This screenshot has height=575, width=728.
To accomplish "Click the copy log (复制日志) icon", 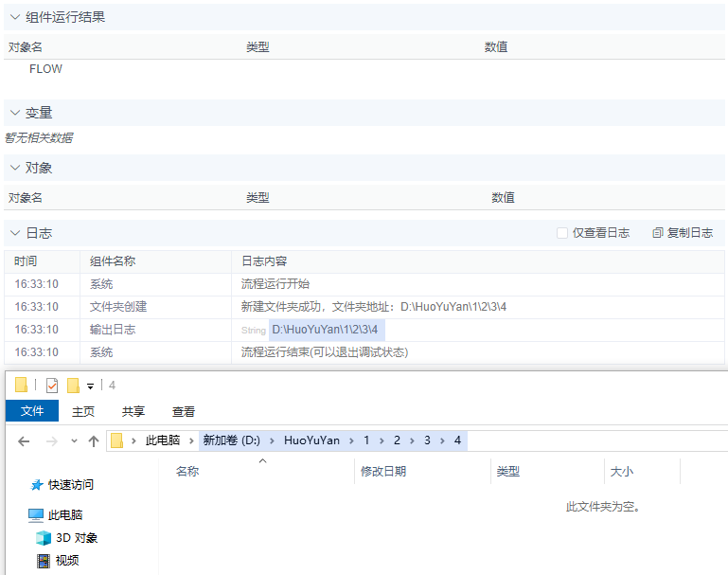I will (x=658, y=233).
